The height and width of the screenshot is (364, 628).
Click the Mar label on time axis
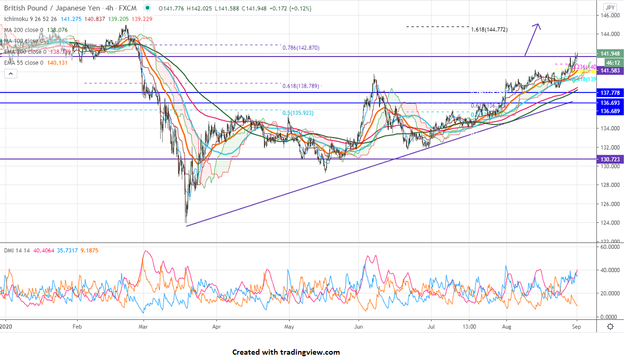pos(143,327)
